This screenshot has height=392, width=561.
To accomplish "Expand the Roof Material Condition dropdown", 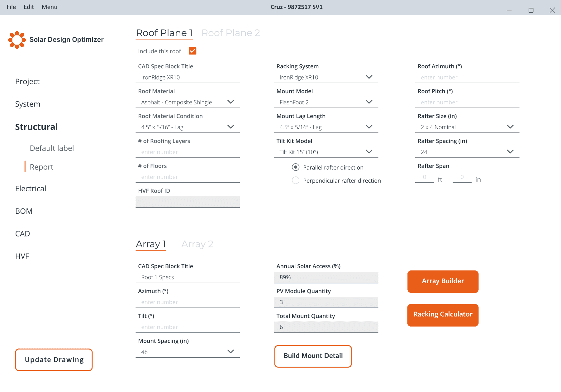I will (188, 127).
